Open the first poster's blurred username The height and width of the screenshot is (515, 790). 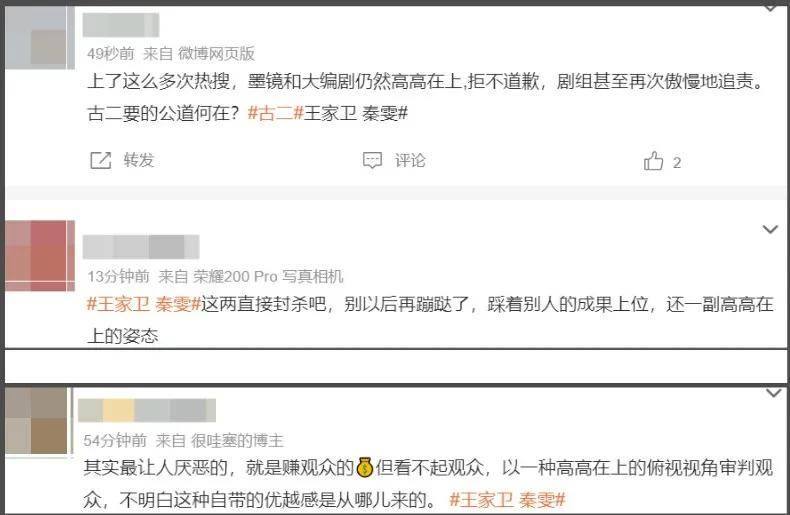tap(121, 25)
